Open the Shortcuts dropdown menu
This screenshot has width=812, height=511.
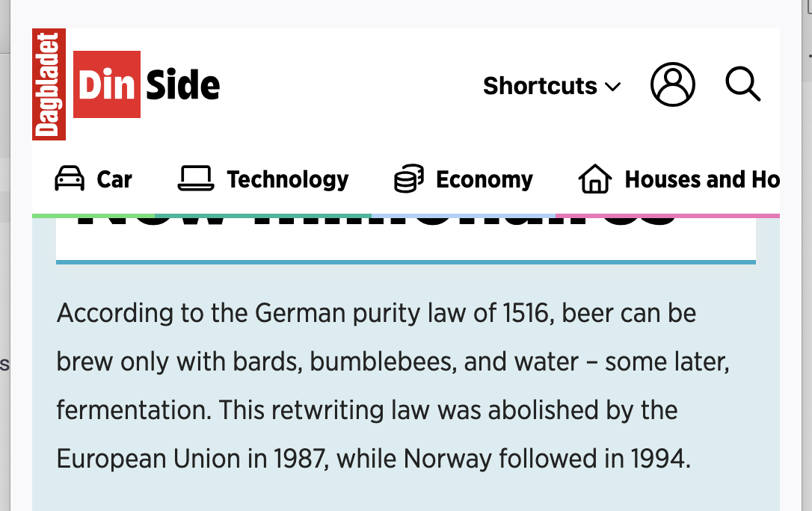[540, 86]
